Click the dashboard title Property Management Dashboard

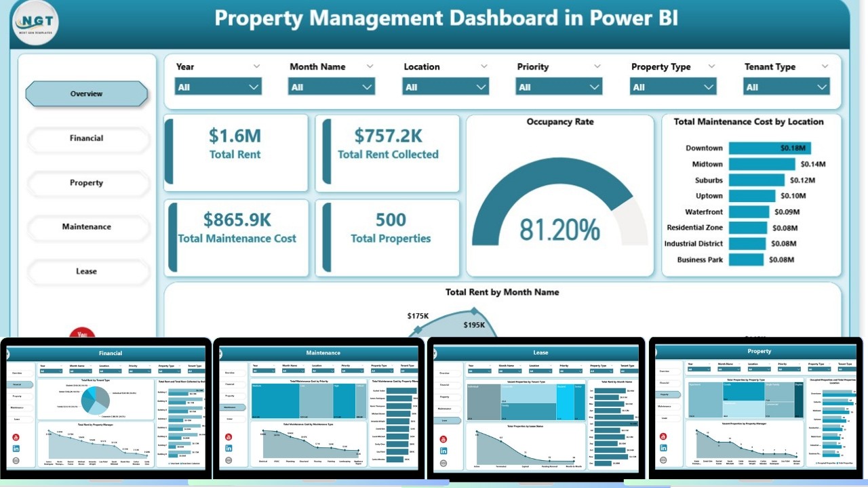coord(446,18)
